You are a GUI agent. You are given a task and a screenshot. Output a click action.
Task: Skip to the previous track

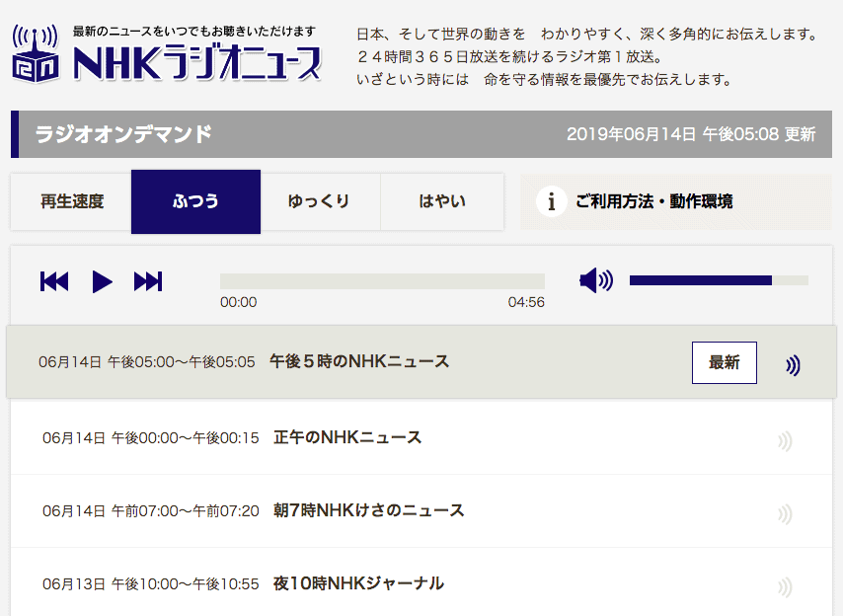(x=54, y=281)
